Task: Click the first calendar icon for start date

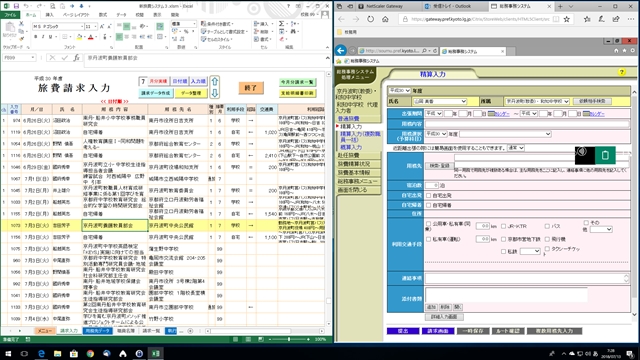Action: [491, 113]
